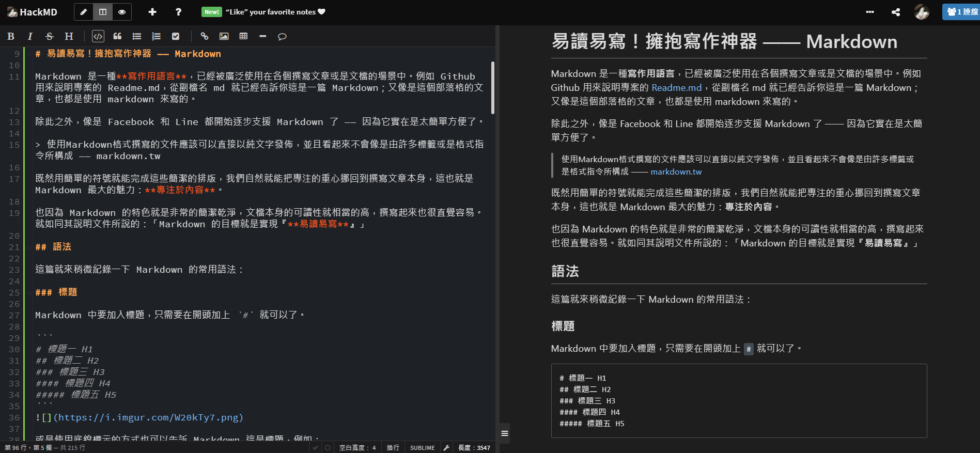The height and width of the screenshot is (453, 980).
Task: Click the green New! badge
Action: [x=212, y=12]
